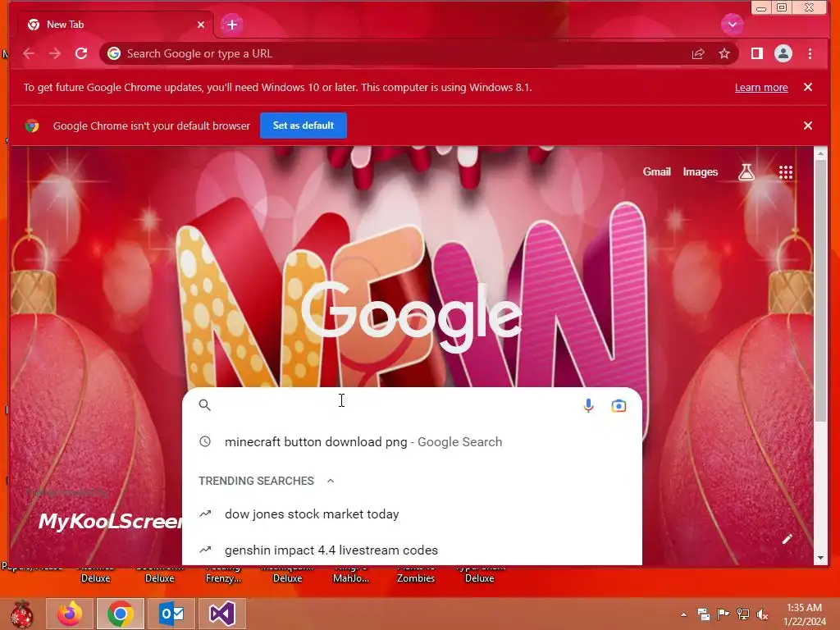Open the Gmail link
840x630 pixels.
657,171
